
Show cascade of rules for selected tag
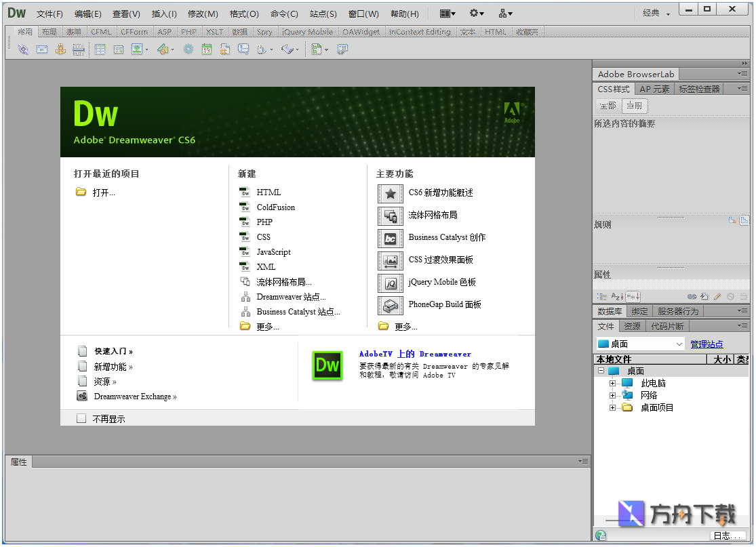click(x=744, y=220)
